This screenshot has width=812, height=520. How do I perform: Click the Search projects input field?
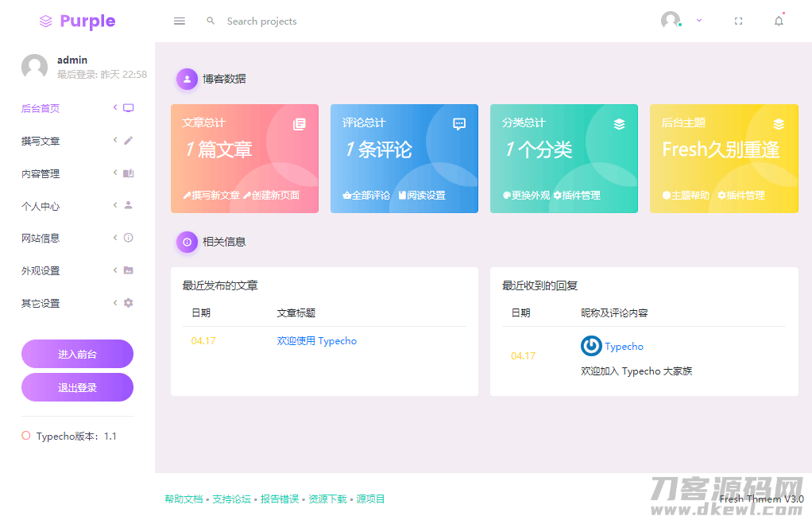click(262, 21)
